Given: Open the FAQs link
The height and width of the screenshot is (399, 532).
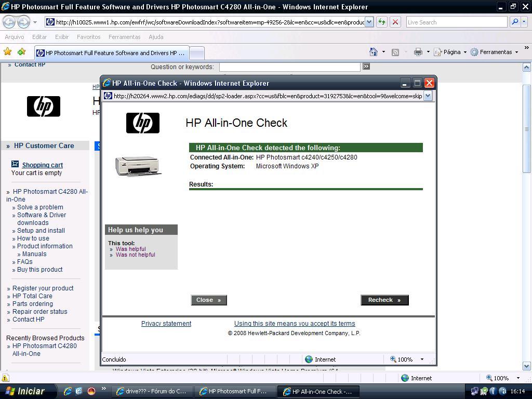Looking at the screenshot, I should [x=25, y=262].
